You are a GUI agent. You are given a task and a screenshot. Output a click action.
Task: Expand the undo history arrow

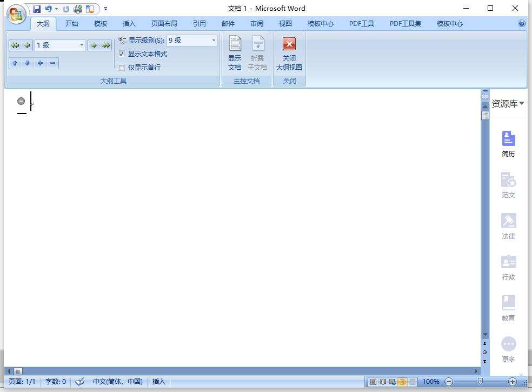click(56, 9)
